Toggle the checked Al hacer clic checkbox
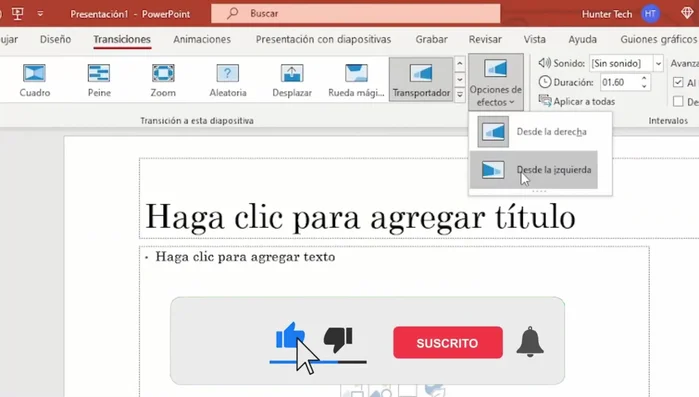 678,82
